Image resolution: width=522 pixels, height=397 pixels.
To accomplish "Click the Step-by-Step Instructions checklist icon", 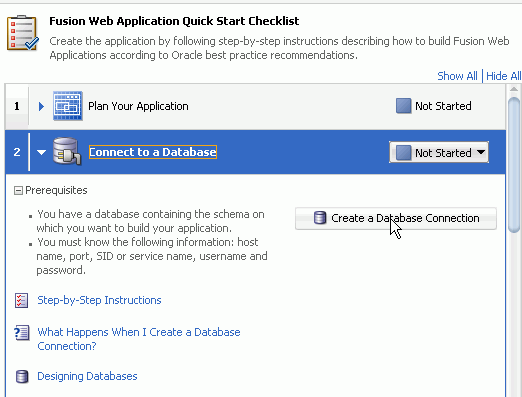I will coord(22,300).
